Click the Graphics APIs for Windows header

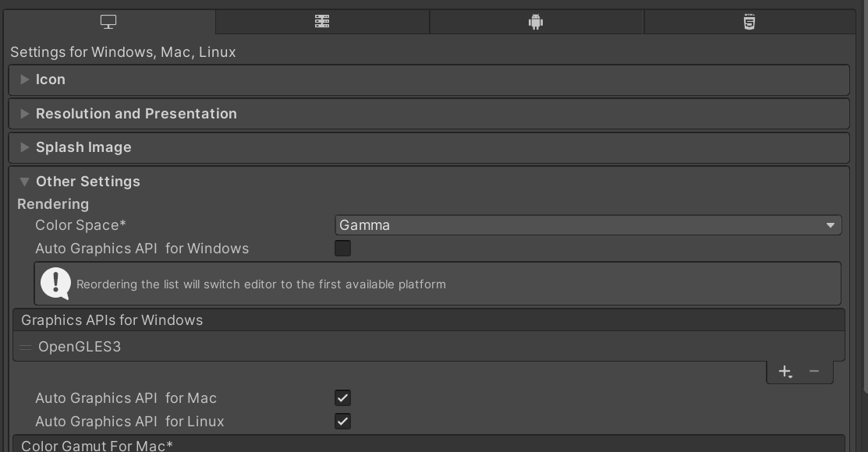click(x=429, y=320)
